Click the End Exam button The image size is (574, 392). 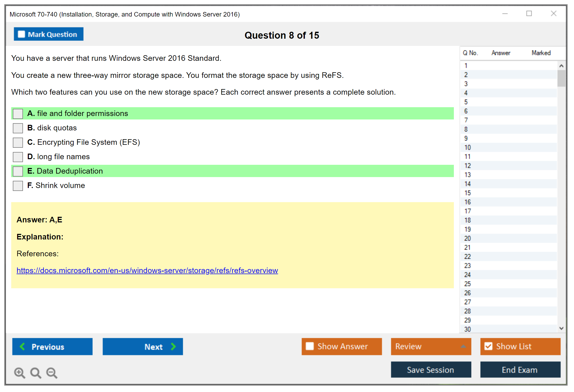pyautogui.click(x=520, y=370)
